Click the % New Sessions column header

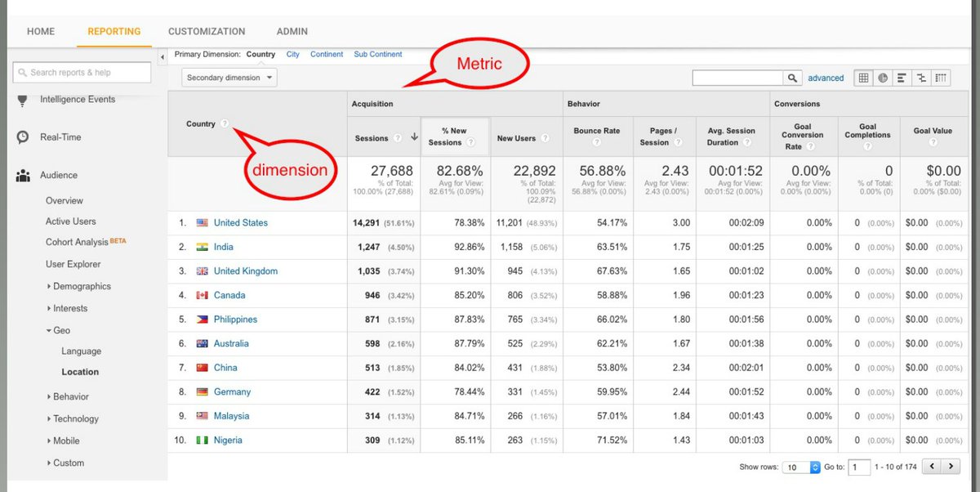pos(455,136)
